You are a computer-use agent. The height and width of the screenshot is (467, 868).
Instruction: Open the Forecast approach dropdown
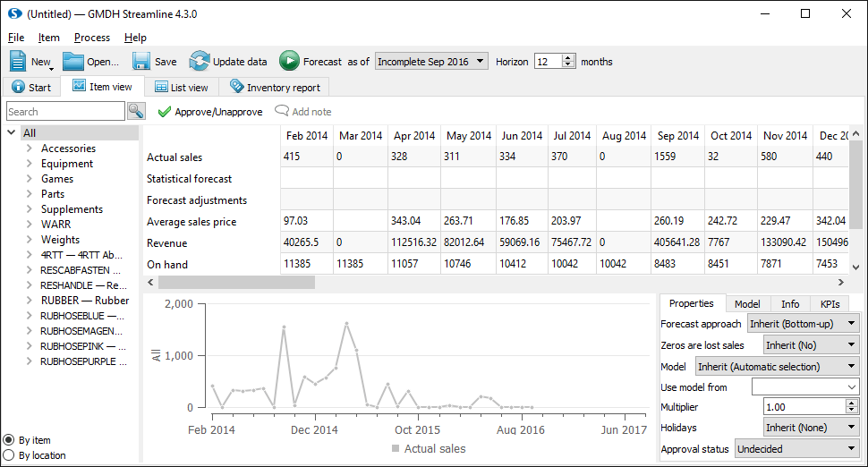click(x=803, y=324)
